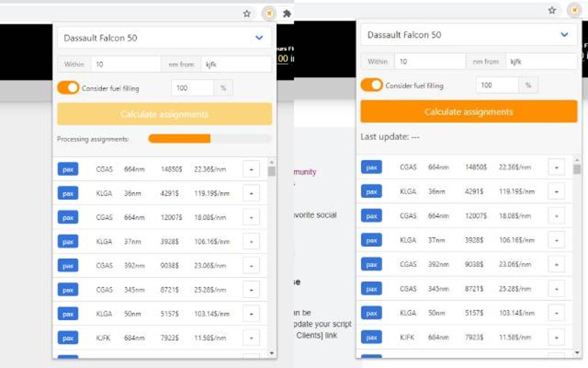The height and width of the screenshot is (368, 588).
Task: Click pax badge on CGAS 392nm row
Action: click(67, 265)
